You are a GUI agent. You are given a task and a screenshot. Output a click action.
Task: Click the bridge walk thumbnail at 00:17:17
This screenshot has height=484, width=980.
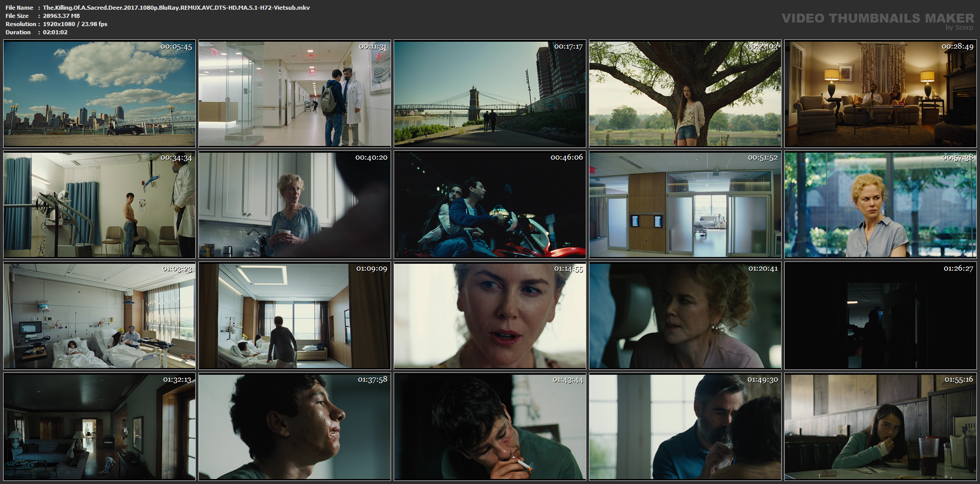[x=490, y=94]
